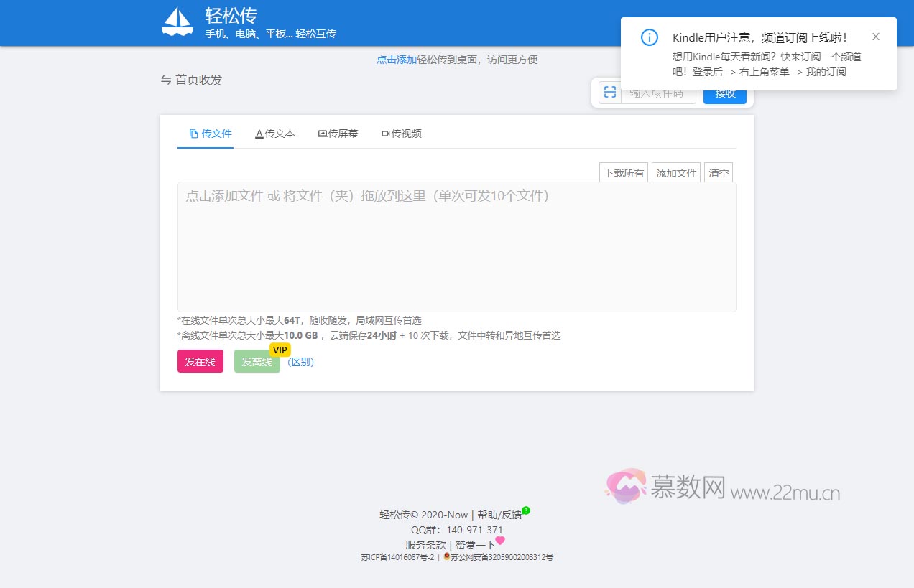Click the receive code input field
The width and height of the screenshot is (914, 588).
pyautogui.click(x=658, y=94)
